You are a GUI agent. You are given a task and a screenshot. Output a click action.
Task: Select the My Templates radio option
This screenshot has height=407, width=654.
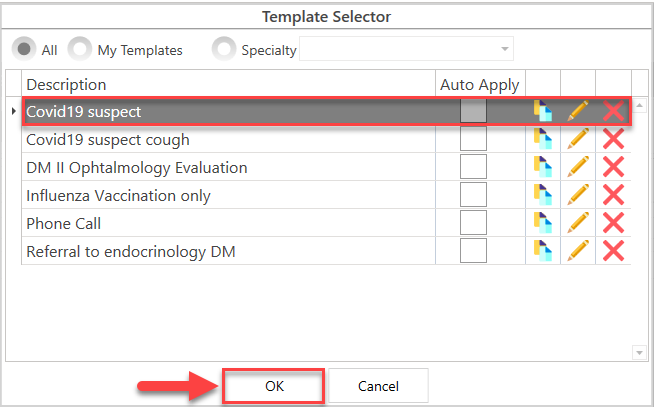80,49
